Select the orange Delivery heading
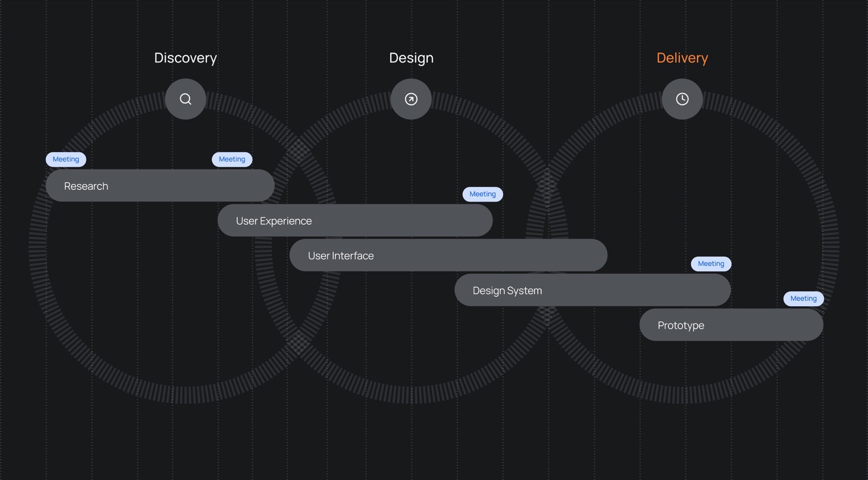The width and height of the screenshot is (868, 480). (x=682, y=58)
